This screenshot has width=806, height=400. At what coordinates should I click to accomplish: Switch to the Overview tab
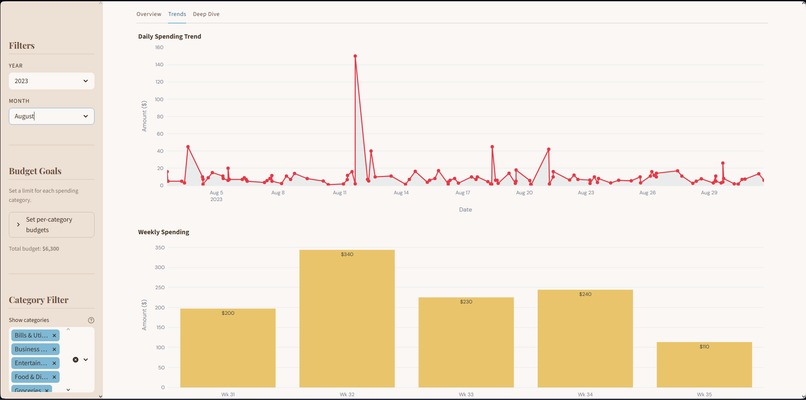(x=149, y=14)
